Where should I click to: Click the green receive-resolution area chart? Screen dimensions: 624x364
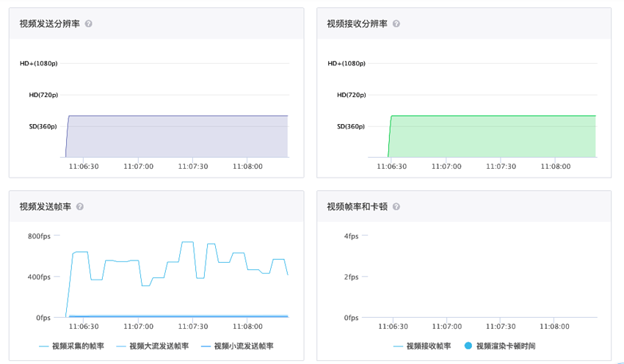(493, 136)
